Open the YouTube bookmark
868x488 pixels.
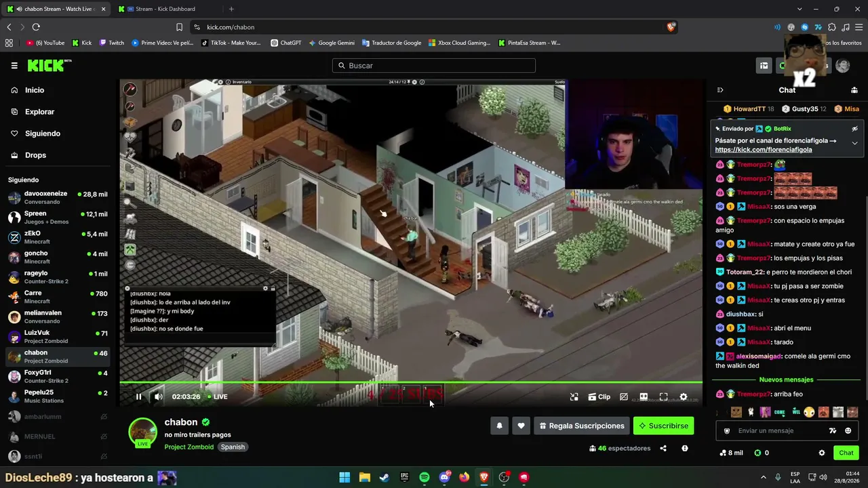(x=45, y=43)
